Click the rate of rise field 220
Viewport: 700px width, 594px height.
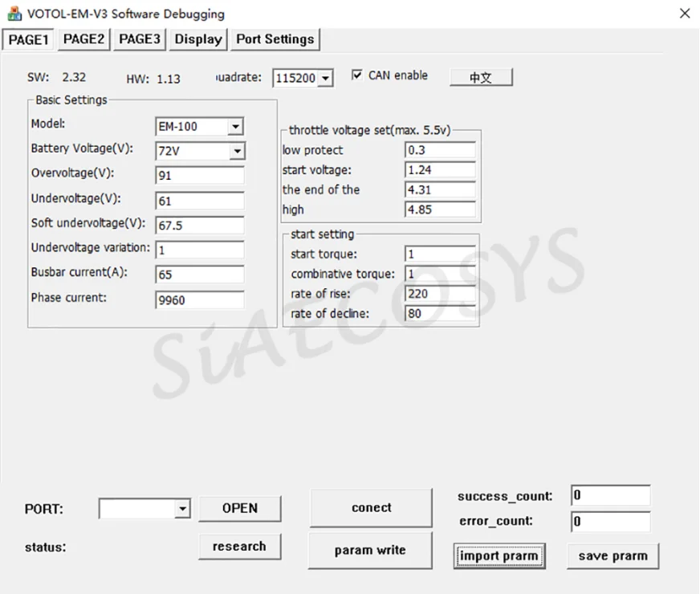[440, 294]
